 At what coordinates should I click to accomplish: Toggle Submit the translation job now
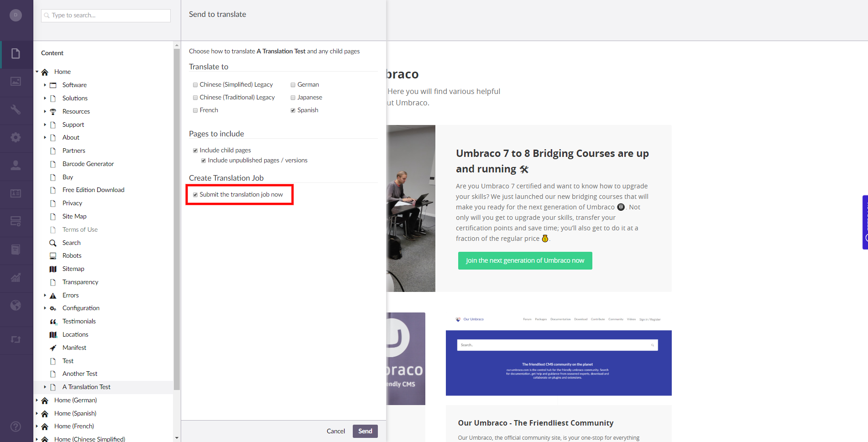195,195
